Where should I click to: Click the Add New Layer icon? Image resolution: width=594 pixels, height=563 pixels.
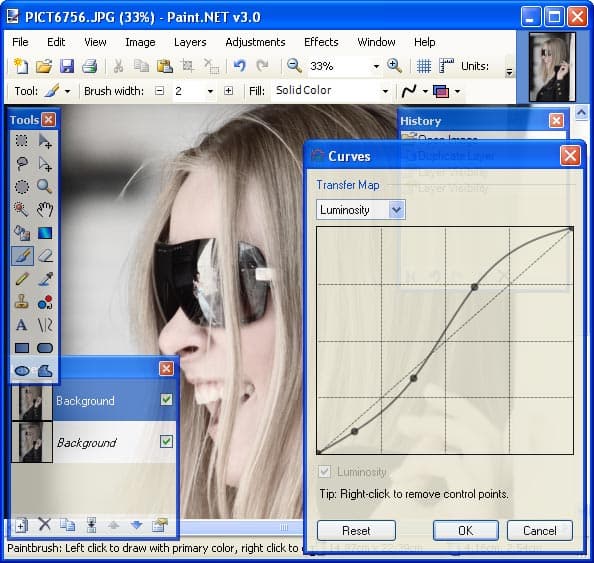(21, 525)
